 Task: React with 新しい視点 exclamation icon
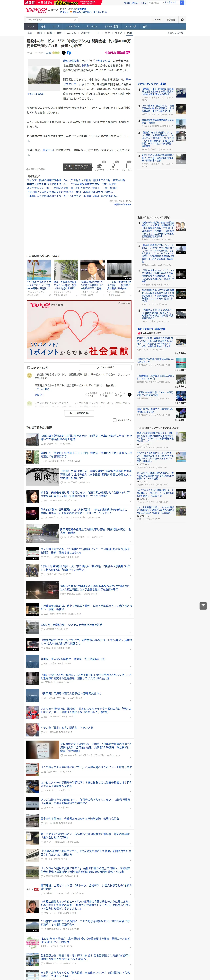click(127, 167)
